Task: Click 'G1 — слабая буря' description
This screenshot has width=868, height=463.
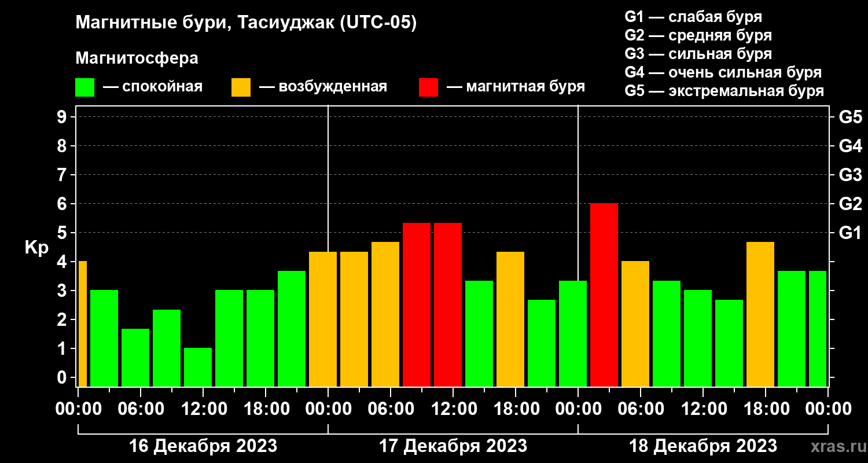Action: pos(693,16)
